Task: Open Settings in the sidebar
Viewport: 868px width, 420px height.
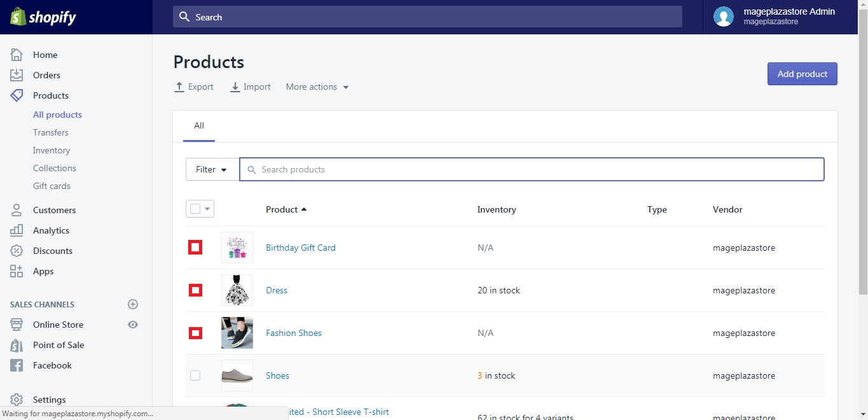Action: point(50,400)
